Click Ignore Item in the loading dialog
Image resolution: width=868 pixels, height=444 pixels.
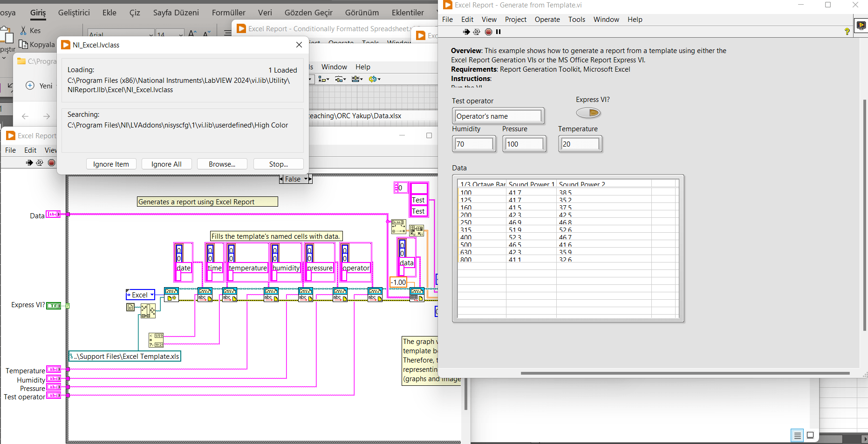click(x=111, y=164)
